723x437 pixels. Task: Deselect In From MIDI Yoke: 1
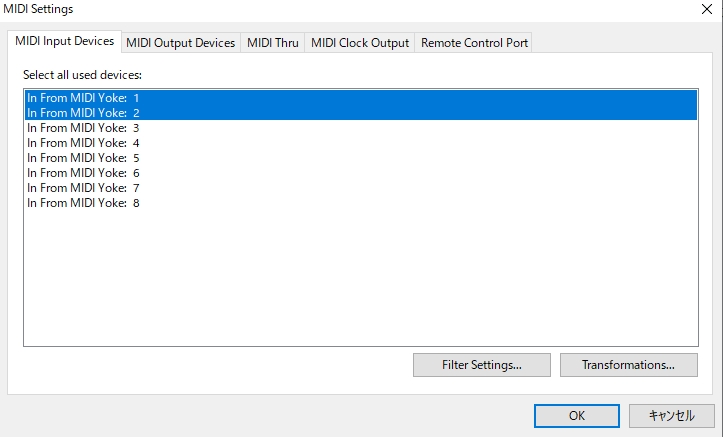coord(361,98)
